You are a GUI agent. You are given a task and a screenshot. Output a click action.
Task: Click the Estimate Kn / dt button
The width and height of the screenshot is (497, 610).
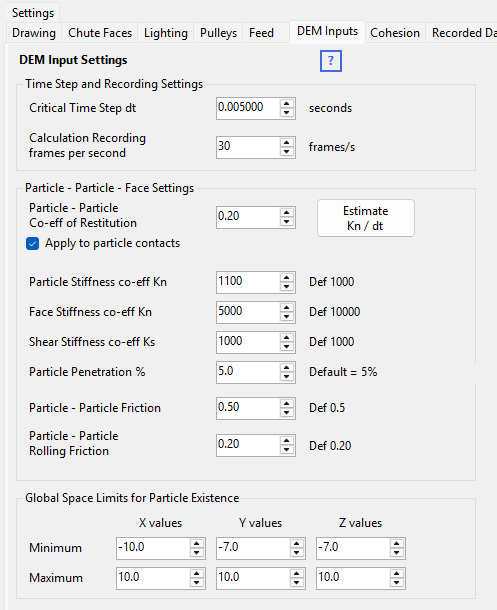point(366,218)
